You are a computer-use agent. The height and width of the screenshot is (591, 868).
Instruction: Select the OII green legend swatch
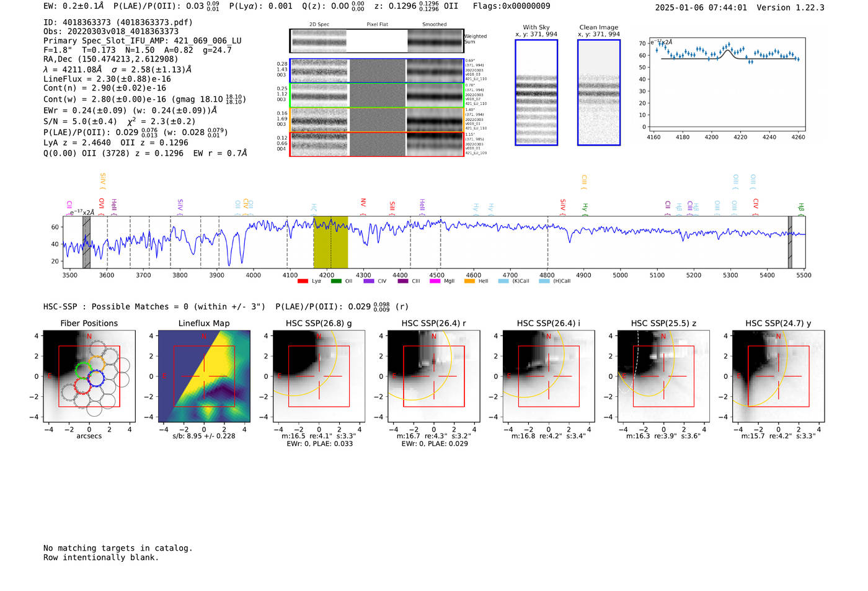[336, 281]
